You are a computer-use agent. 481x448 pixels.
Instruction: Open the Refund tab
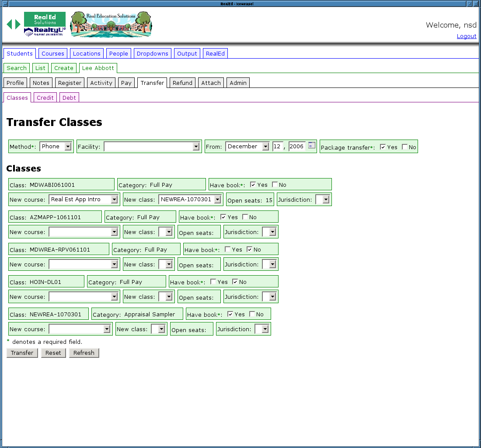(x=182, y=83)
